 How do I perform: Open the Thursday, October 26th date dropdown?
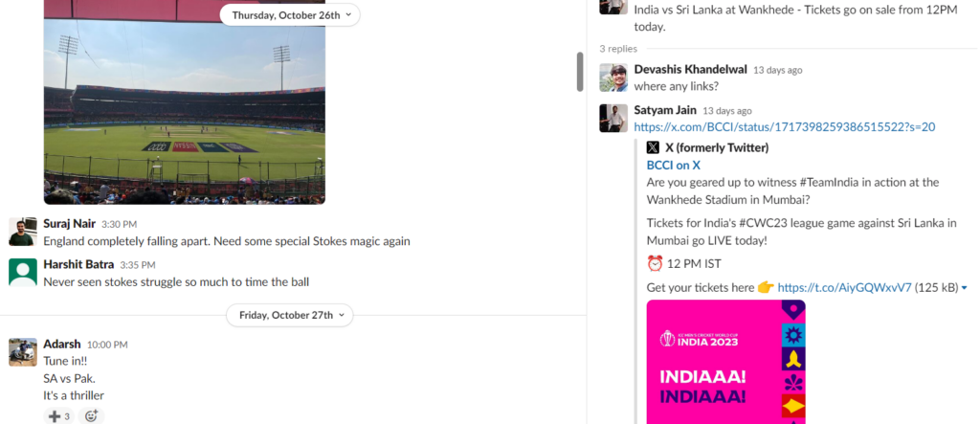point(290,15)
